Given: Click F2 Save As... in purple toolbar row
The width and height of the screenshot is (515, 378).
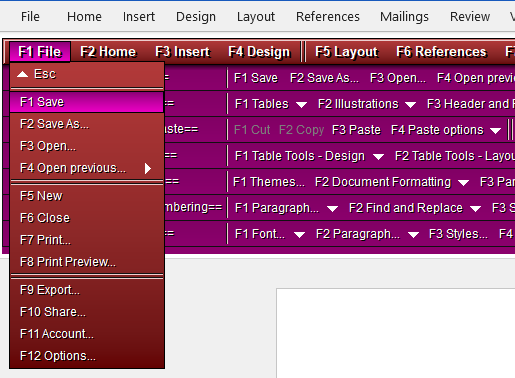Looking at the screenshot, I should point(324,78).
